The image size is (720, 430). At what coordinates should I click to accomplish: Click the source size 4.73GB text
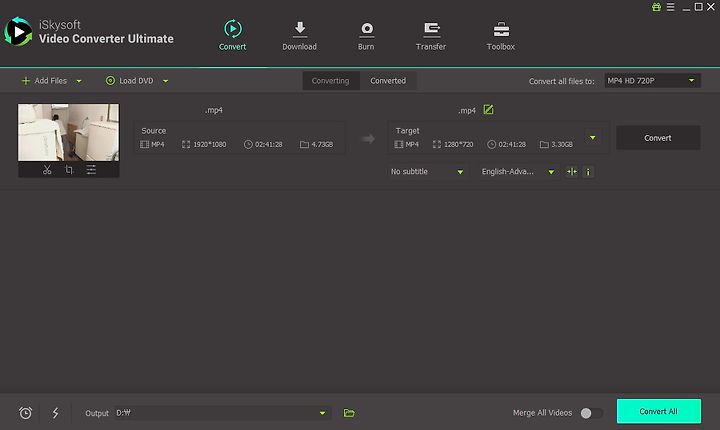(x=322, y=144)
